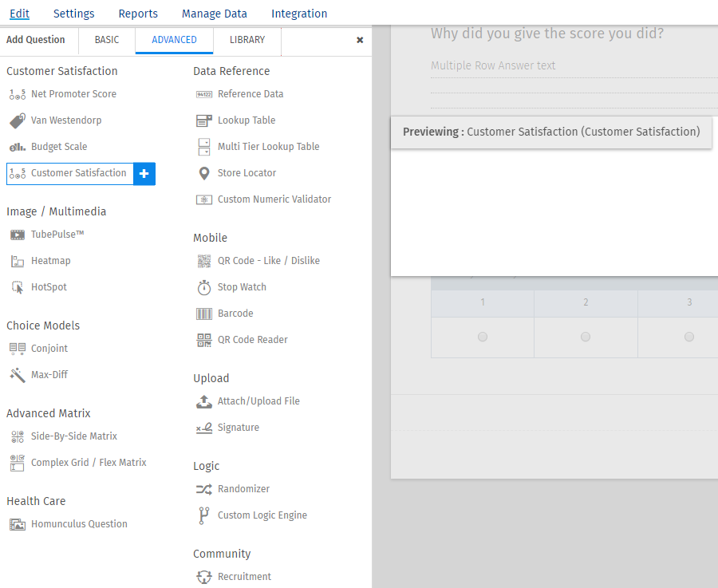Image resolution: width=718 pixels, height=588 pixels.
Task: Select radio button under column 2
Action: point(586,337)
